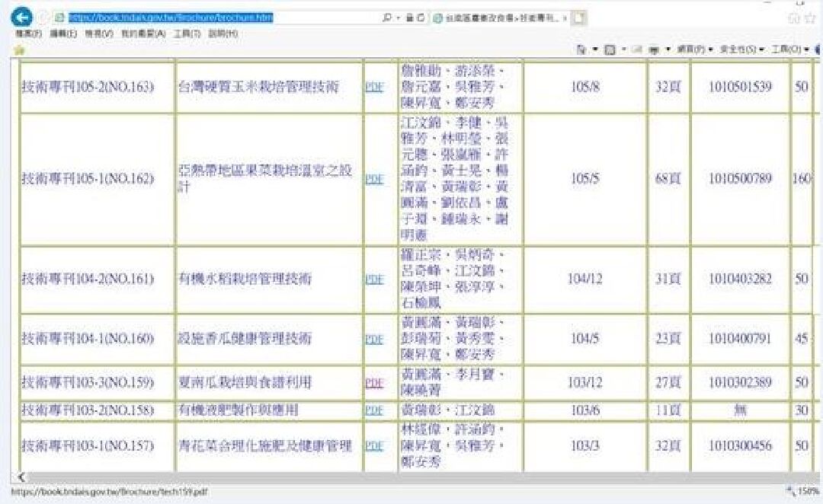Screen dimensions: 823x504
Task: Click the printer icon in command bar
Action: (x=654, y=49)
